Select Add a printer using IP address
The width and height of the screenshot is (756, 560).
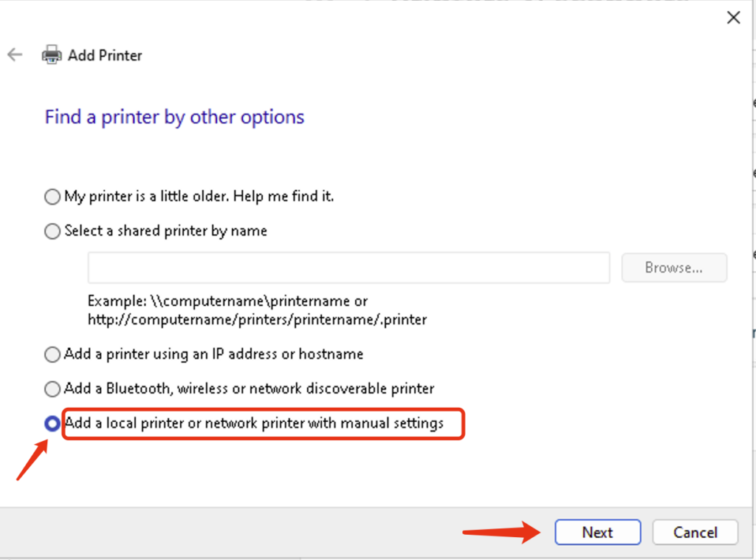(x=52, y=354)
